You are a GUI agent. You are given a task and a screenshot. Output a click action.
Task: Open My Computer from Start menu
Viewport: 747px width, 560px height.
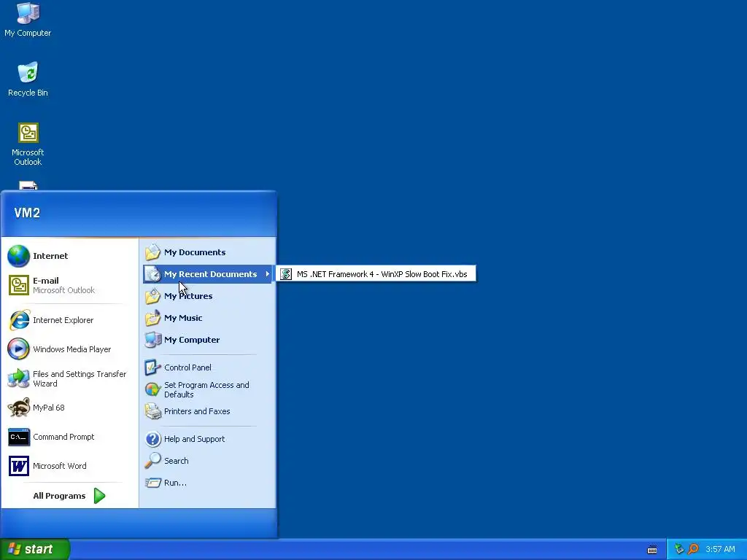207,340
